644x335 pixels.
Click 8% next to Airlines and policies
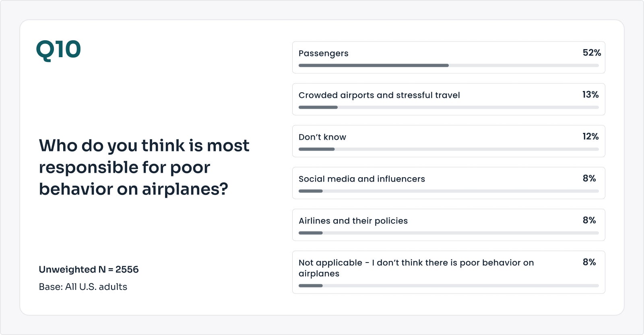click(x=589, y=220)
